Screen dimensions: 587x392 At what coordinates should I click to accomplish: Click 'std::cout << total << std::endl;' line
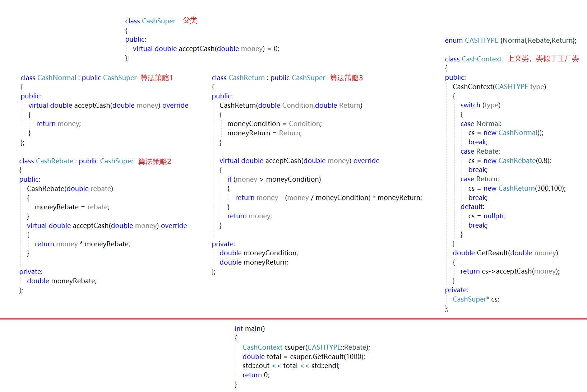(291, 365)
